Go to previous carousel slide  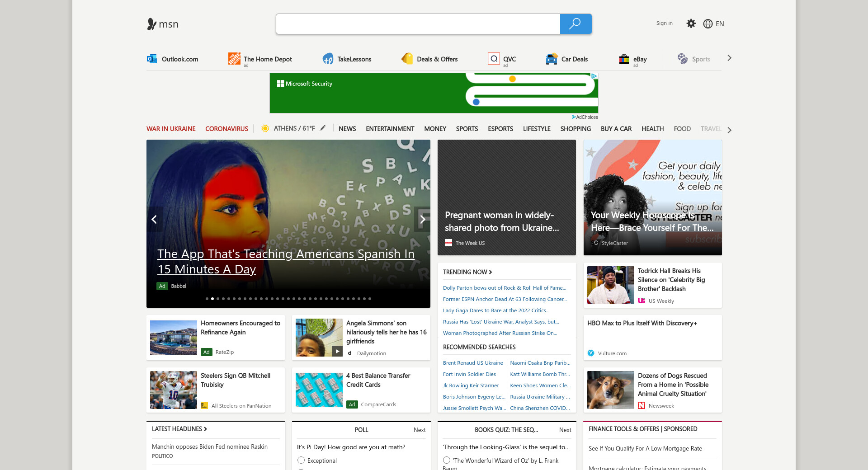coord(154,220)
